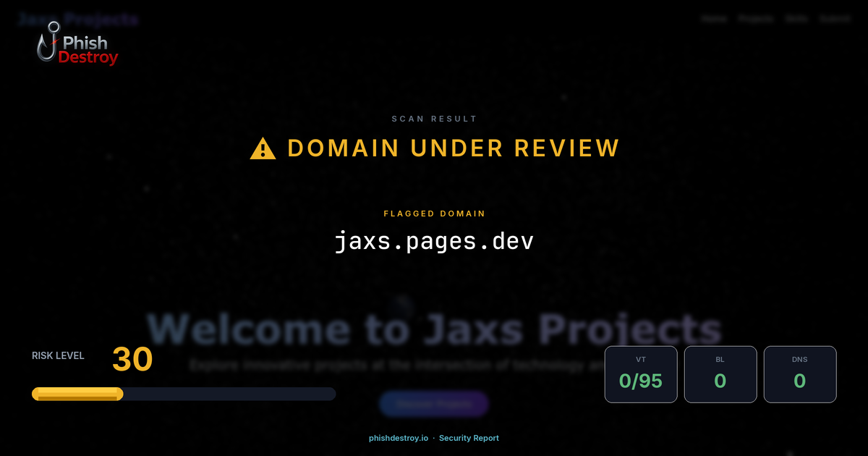Select the BL blocklist counter card
The width and height of the screenshot is (868, 456).
point(720,373)
